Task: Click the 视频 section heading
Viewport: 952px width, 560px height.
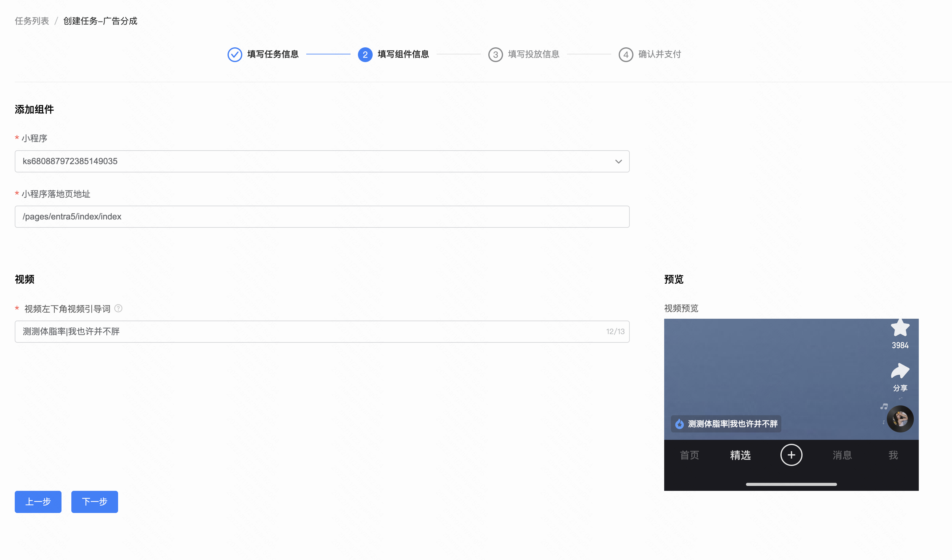Action: coord(25,279)
